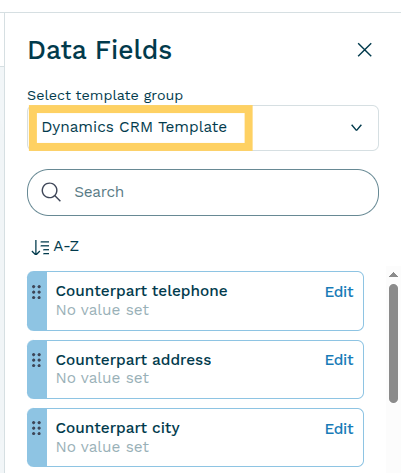The width and height of the screenshot is (401, 473).
Task: Close the Data Fields panel
Action: click(364, 50)
